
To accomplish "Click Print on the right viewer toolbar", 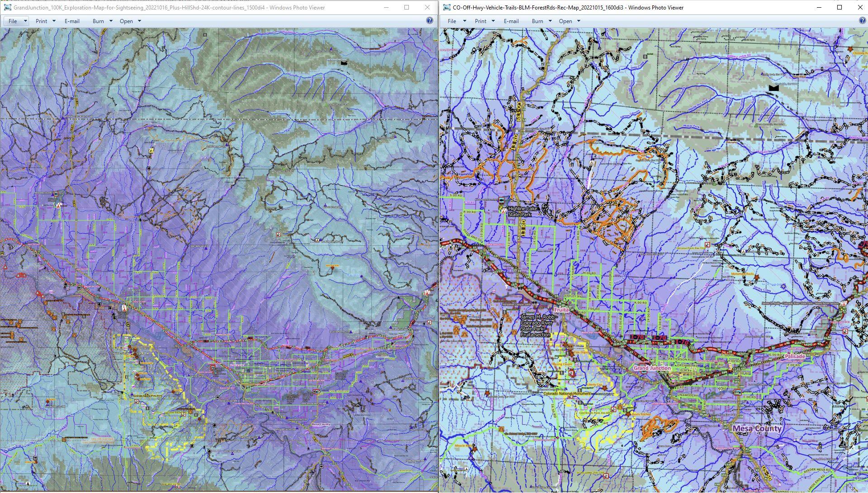I will tap(480, 21).
